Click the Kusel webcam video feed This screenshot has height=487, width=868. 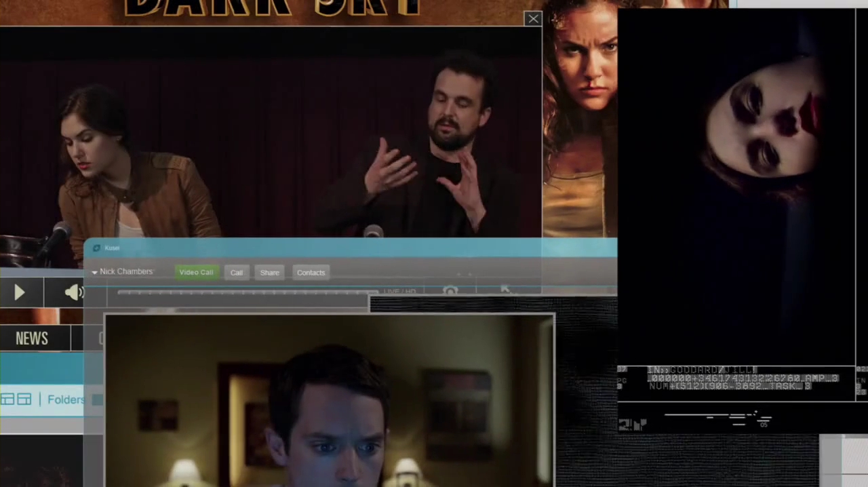coord(330,401)
